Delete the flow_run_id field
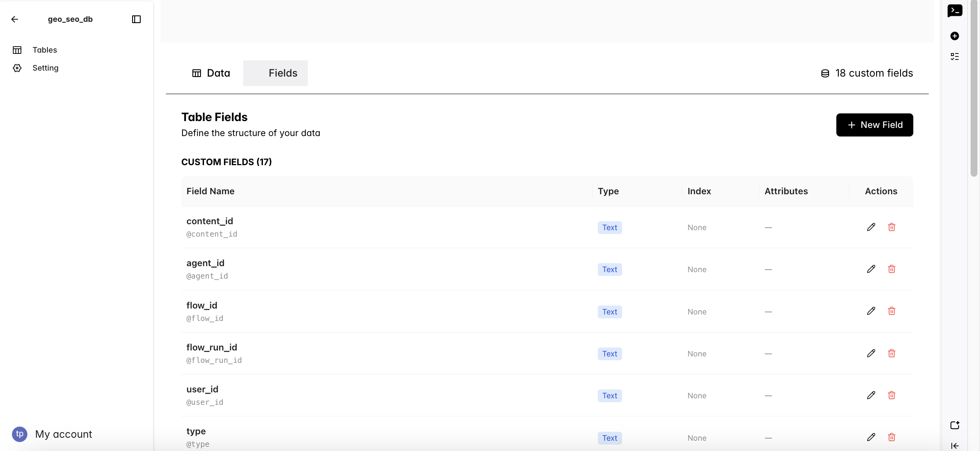980x451 pixels. (891, 353)
